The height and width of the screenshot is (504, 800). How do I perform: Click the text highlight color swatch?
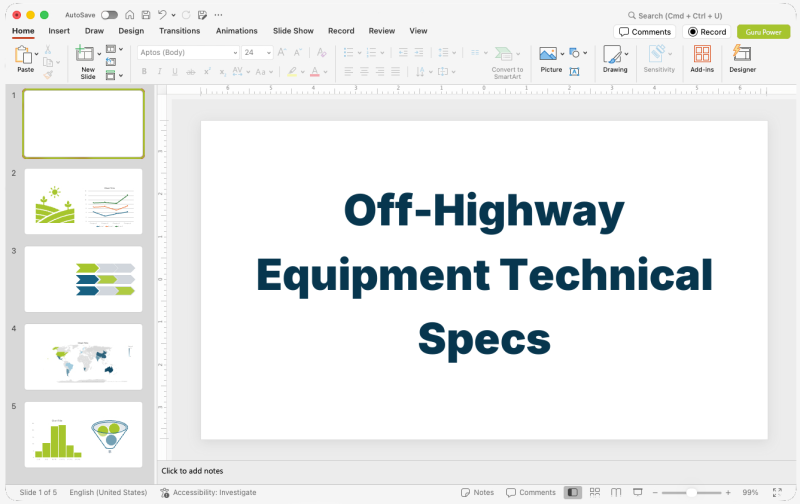click(x=292, y=72)
